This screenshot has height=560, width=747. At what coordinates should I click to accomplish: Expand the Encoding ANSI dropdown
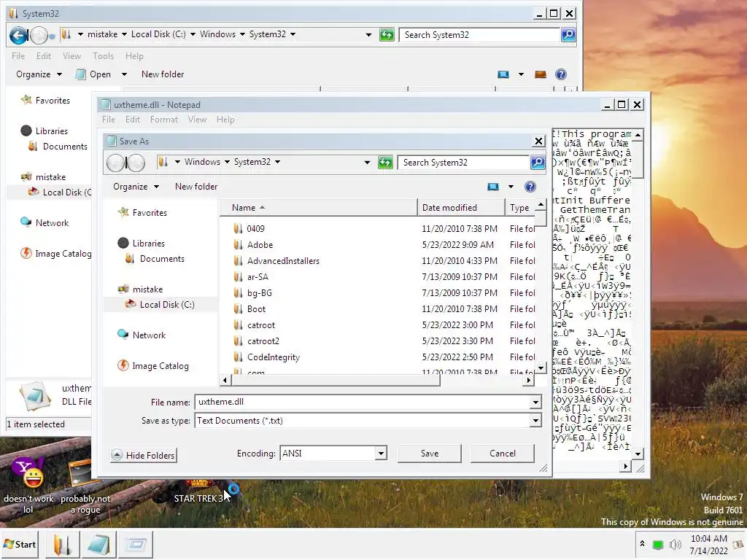(x=381, y=454)
